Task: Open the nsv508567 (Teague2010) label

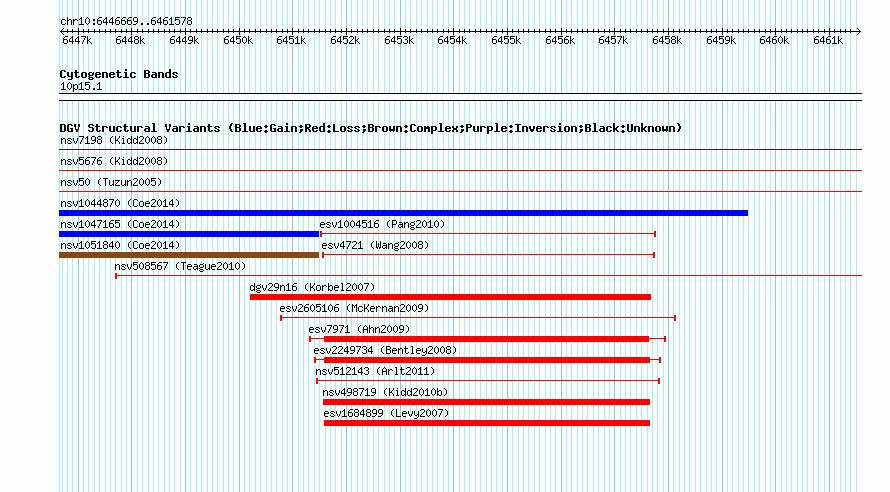Action: point(180,266)
